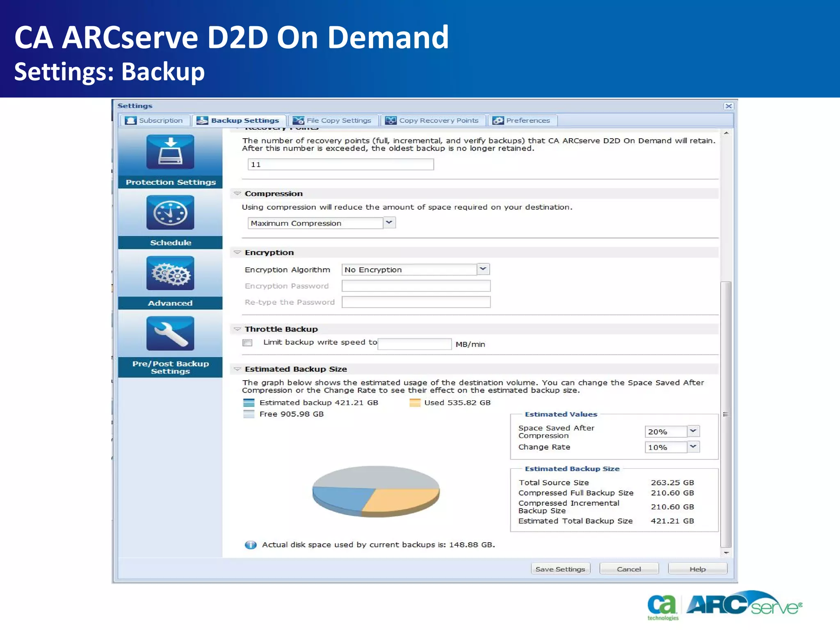Click the Used orange legend swatch
Image resolution: width=840 pixels, height=630 pixels.
click(415, 403)
